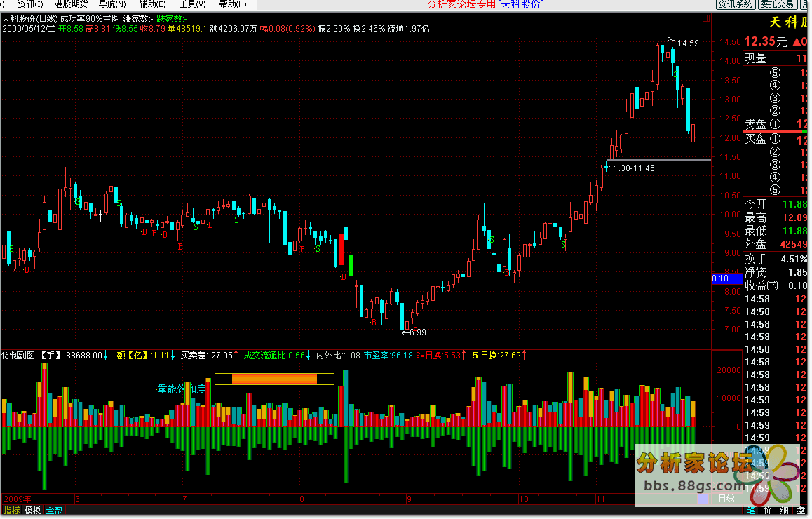The image size is (812, 519).
Task: Click the 14.59 high price label
Action: point(688,43)
